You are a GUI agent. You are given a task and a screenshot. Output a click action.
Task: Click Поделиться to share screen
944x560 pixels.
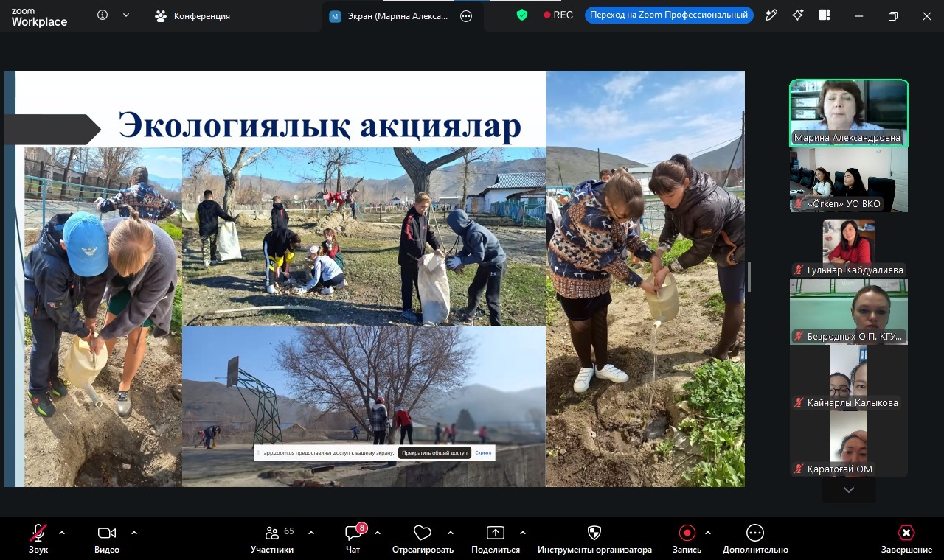(x=496, y=539)
